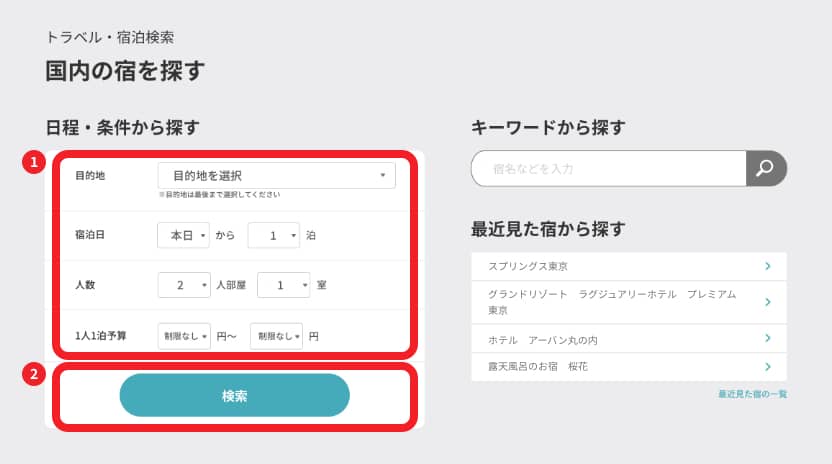Click the magnifying glass search icon

(x=766, y=168)
